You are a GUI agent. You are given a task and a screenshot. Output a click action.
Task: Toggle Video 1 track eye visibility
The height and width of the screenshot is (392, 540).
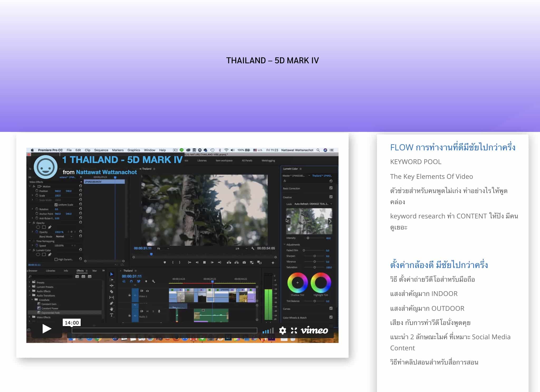click(x=147, y=291)
